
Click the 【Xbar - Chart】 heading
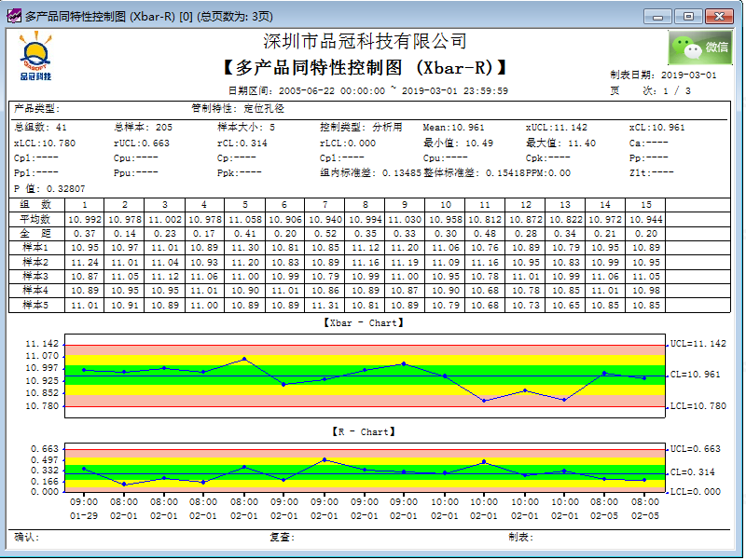pos(364,323)
